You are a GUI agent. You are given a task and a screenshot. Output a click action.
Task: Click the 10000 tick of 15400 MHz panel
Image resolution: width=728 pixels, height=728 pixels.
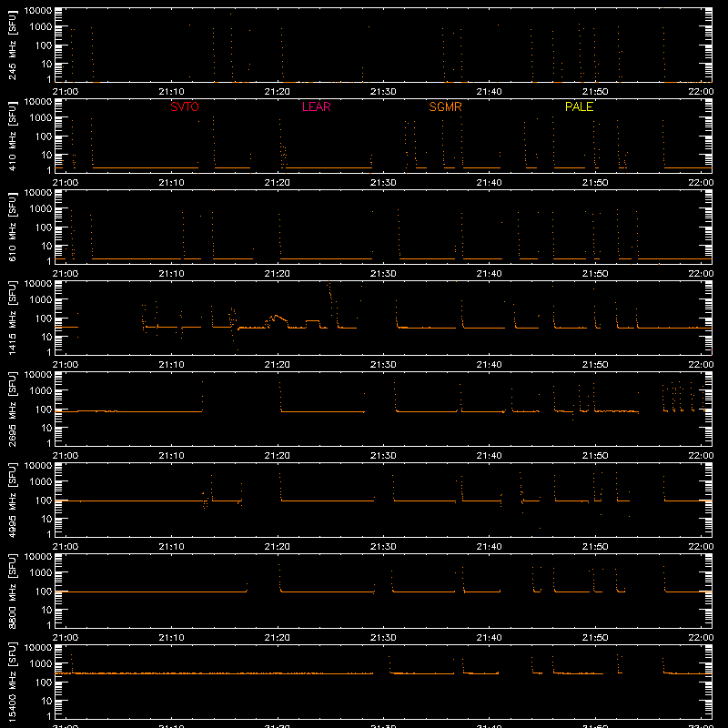(38, 648)
